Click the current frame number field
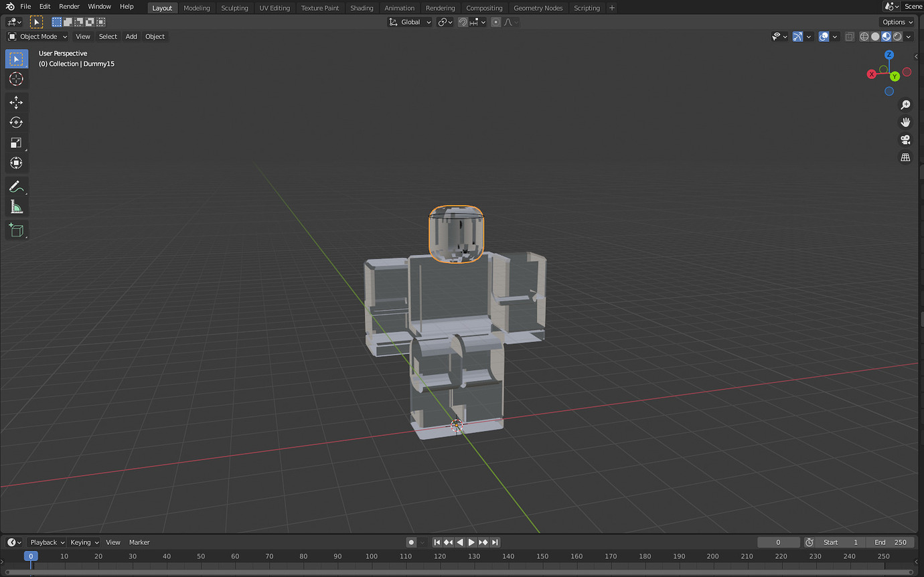Screen dimensions: 924x577 779,542
